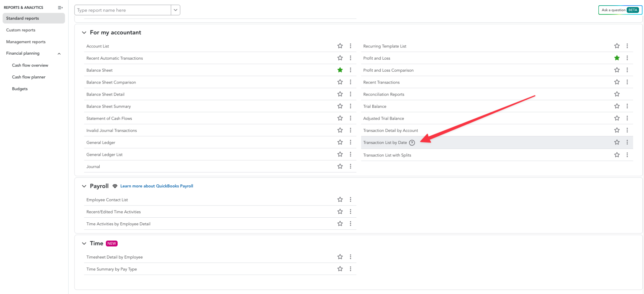Viewport: 644px width, 294px height.
Task: Open more options for Invalid Journal Transactions
Action: coord(350,130)
